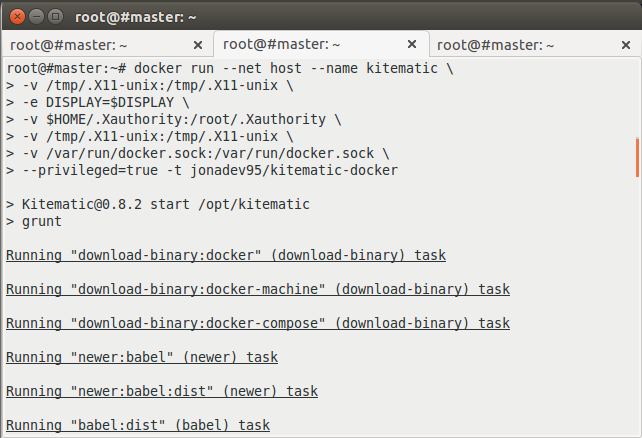The image size is (642, 438).
Task: Maximize the terminal window
Action: [55, 16]
